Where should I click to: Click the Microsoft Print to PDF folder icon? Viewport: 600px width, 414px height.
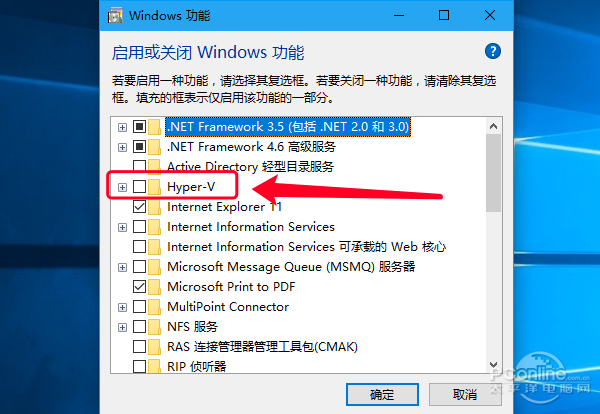(x=154, y=287)
